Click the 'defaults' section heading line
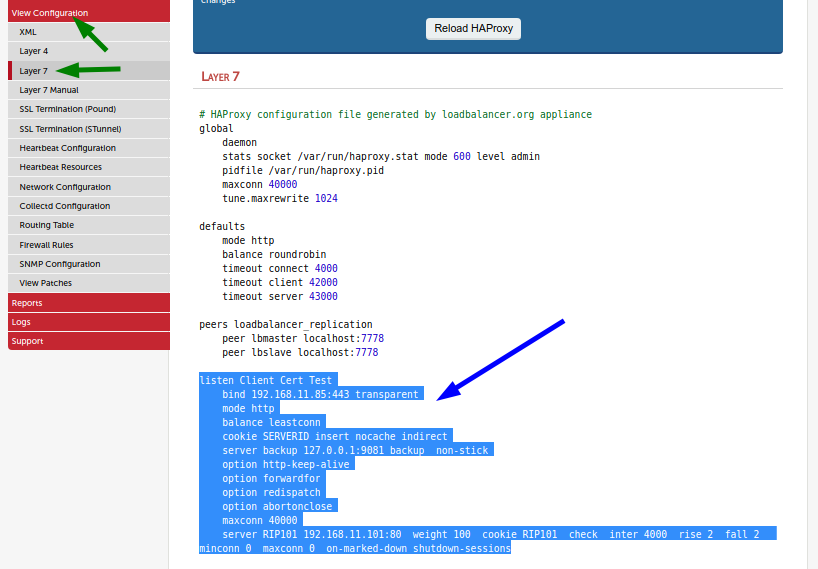 (222, 226)
